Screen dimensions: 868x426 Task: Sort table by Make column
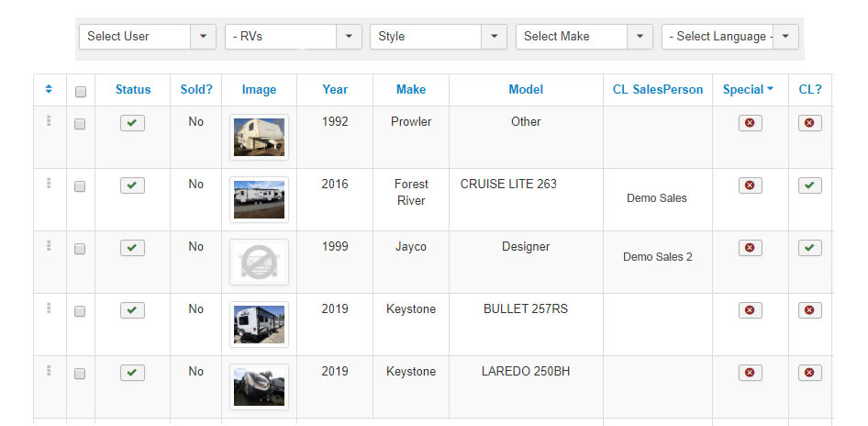click(411, 90)
